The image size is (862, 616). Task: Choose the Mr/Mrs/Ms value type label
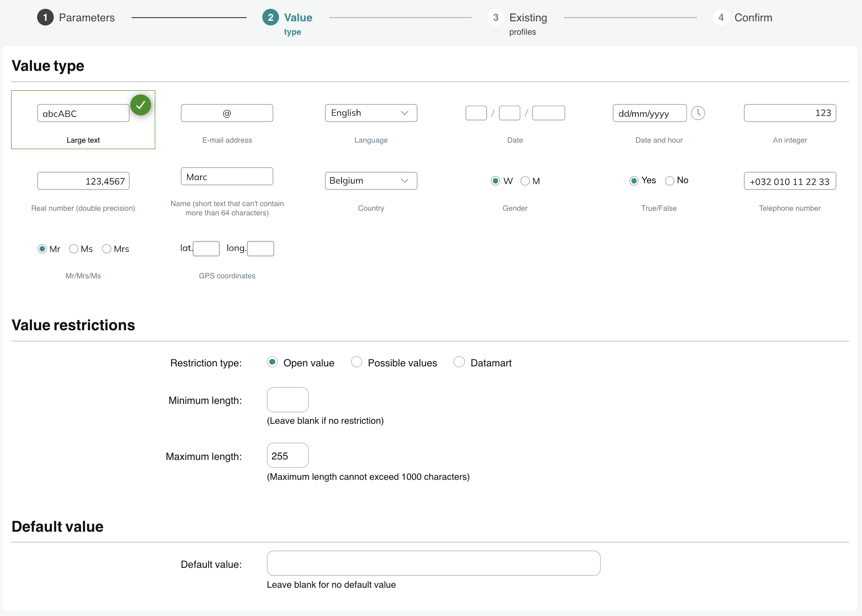83,276
